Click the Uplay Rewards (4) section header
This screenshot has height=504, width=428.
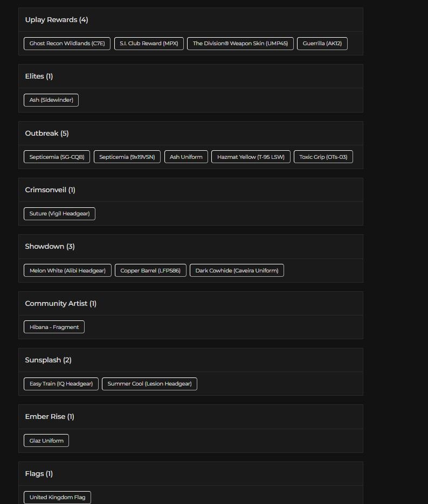[x=57, y=20]
